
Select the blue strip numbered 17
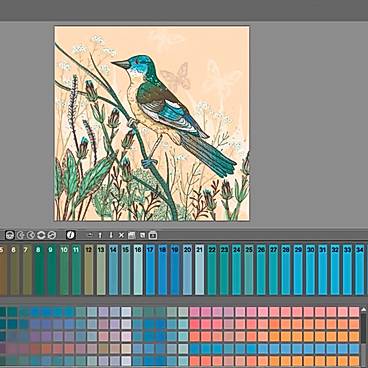coord(150,269)
